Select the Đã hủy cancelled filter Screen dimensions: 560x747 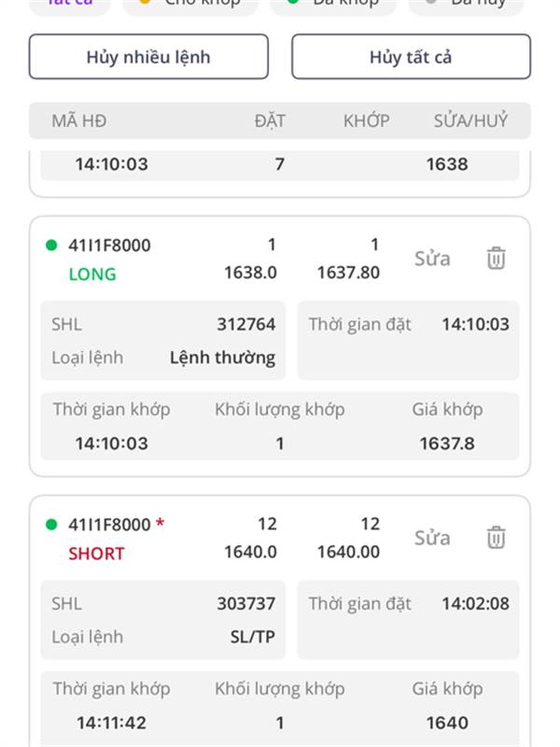pyautogui.click(x=467, y=4)
